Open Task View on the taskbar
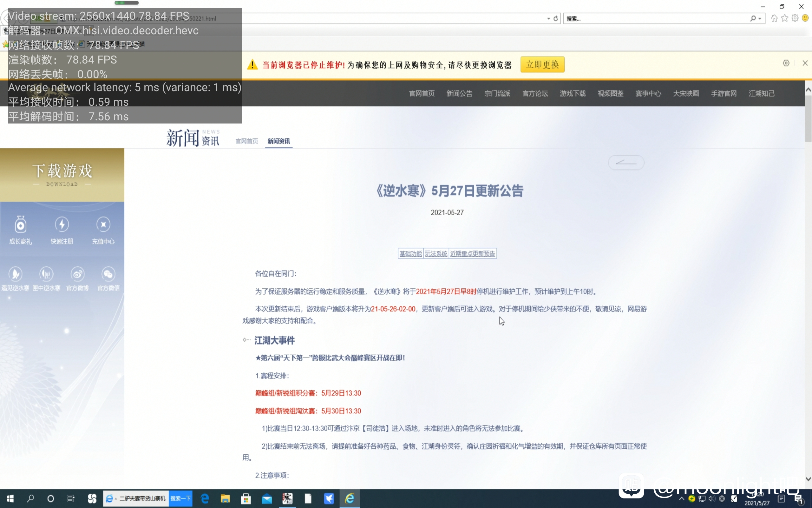 [71, 498]
